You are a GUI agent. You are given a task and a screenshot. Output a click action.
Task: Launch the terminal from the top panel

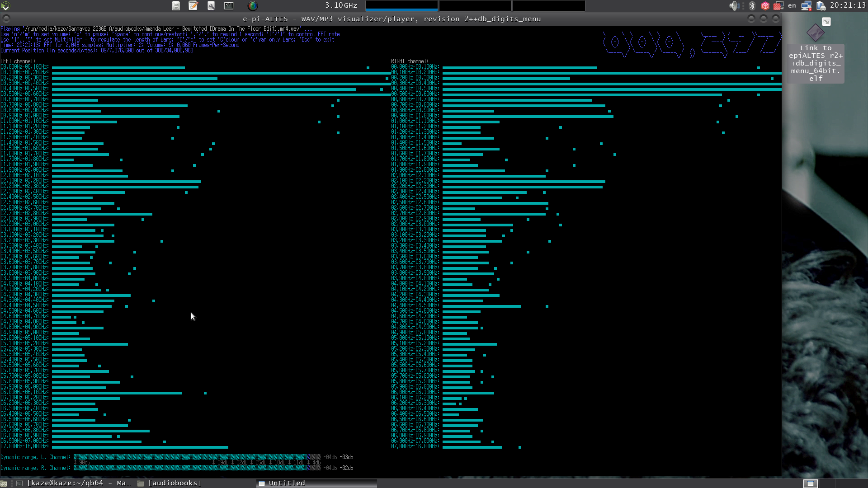(229, 6)
